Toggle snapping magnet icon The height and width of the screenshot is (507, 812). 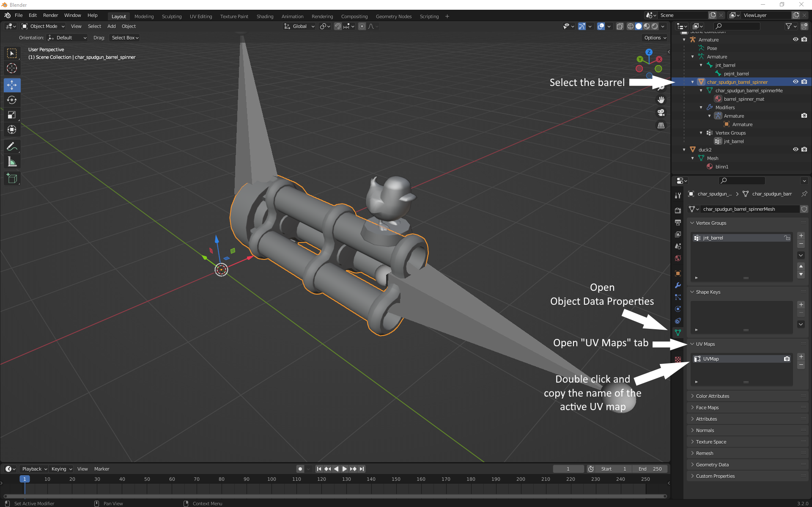(x=337, y=26)
